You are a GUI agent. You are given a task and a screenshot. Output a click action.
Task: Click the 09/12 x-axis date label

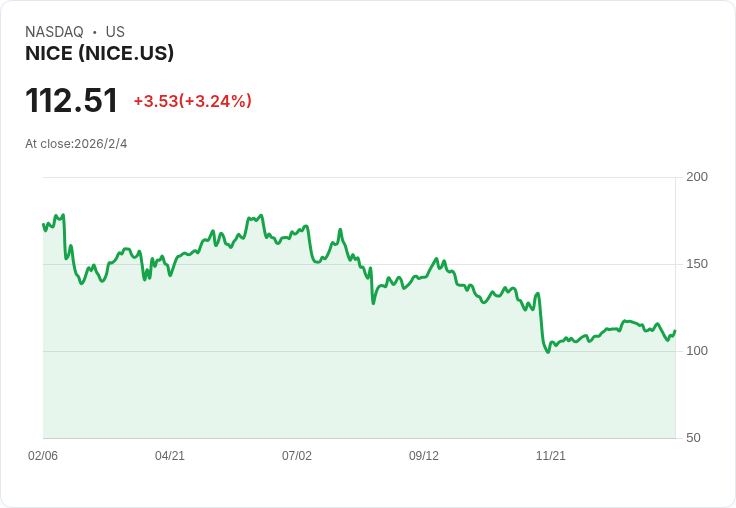click(424, 455)
